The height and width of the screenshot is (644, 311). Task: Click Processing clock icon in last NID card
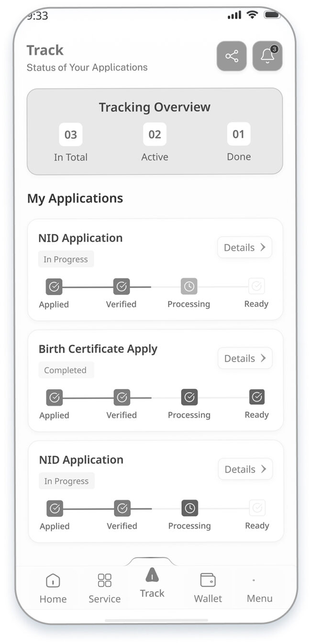tap(190, 508)
